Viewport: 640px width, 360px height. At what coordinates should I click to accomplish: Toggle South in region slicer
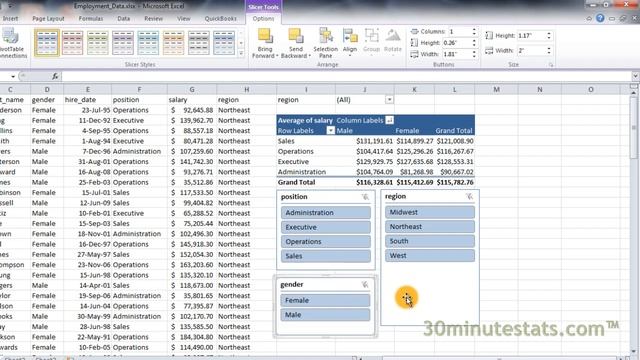point(430,241)
